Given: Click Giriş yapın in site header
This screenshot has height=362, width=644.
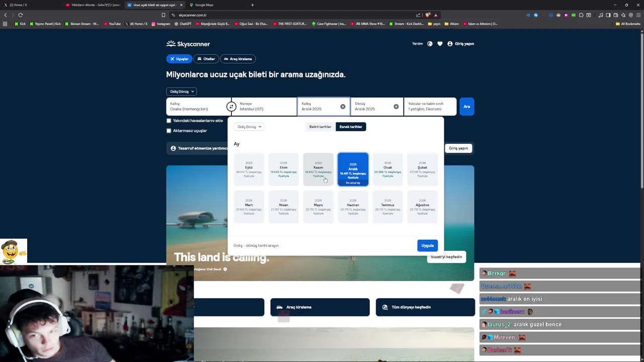Looking at the screenshot, I should [461, 44].
